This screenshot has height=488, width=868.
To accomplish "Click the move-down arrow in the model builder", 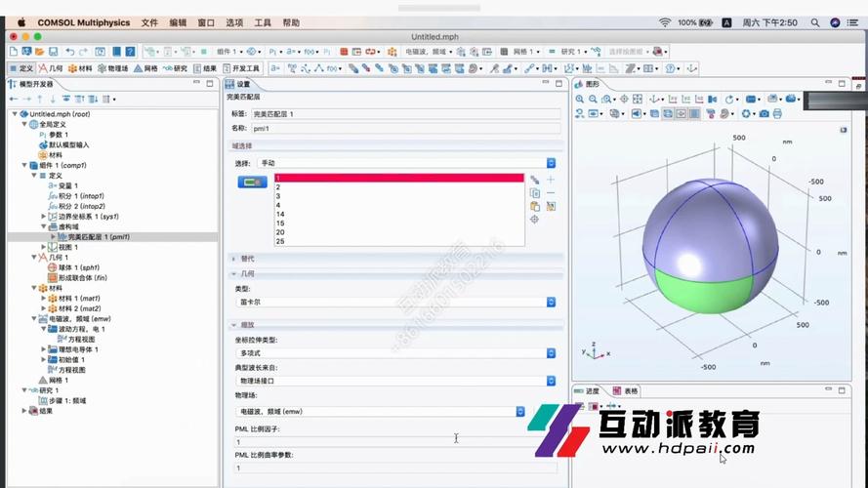I will click(x=53, y=99).
